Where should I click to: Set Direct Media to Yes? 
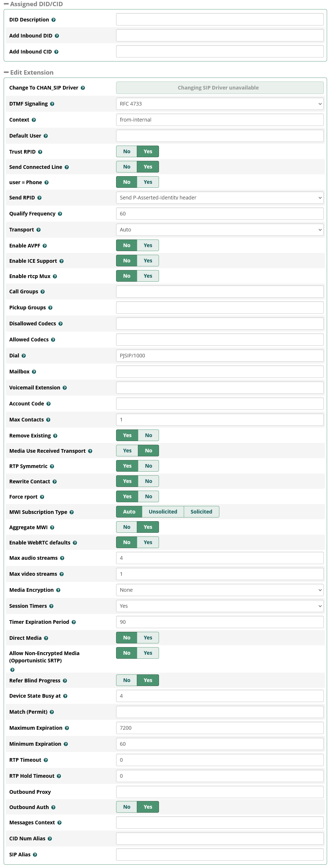148,638
